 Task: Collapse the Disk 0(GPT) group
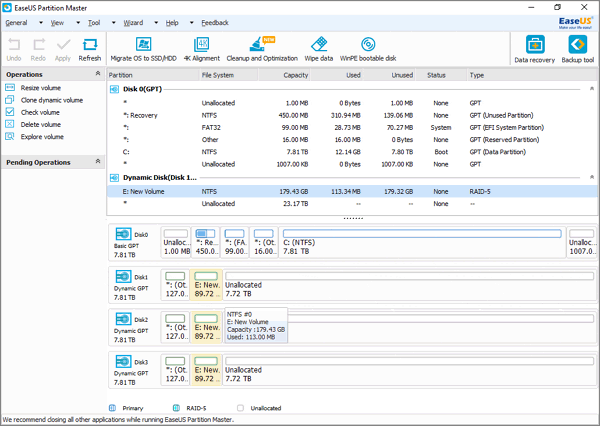coord(592,89)
